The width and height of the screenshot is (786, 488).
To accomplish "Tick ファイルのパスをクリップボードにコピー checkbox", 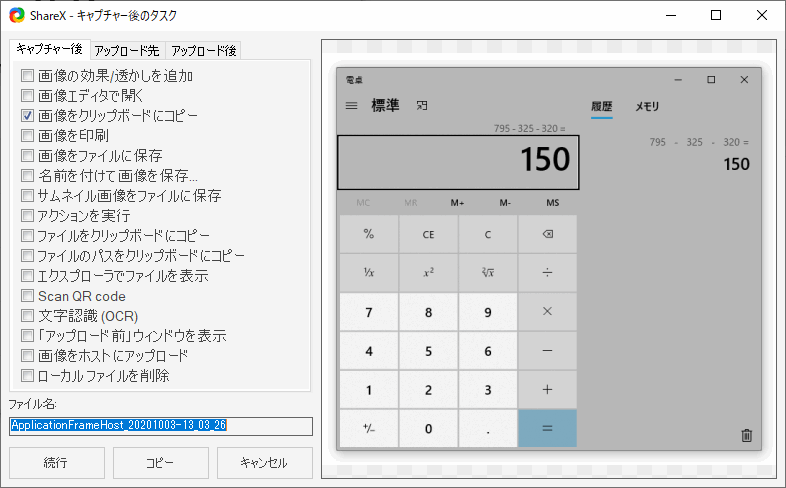I will click(28, 256).
